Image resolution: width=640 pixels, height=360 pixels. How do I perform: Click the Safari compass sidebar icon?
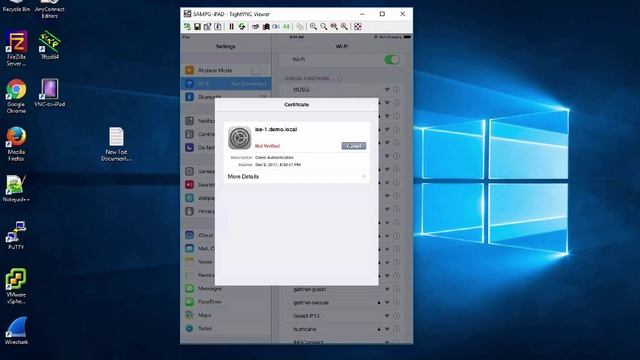tap(189, 328)
